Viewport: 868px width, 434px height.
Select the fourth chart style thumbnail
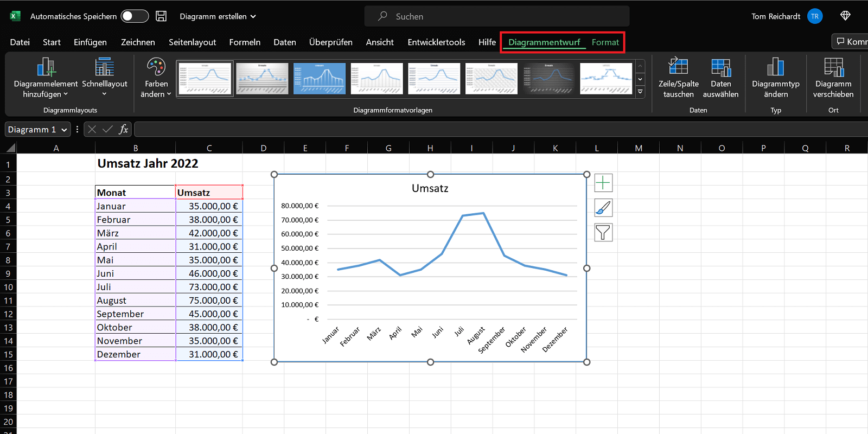(x=376, y=78)
